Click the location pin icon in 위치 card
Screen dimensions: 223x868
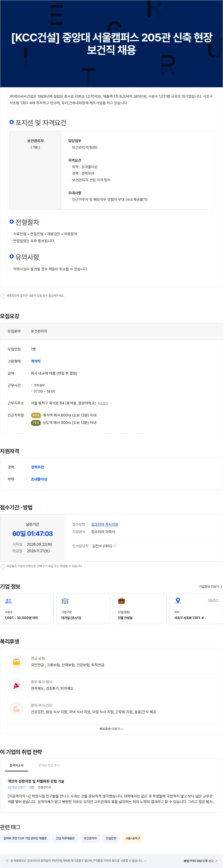pyautogui.click(x=178, y=601)
